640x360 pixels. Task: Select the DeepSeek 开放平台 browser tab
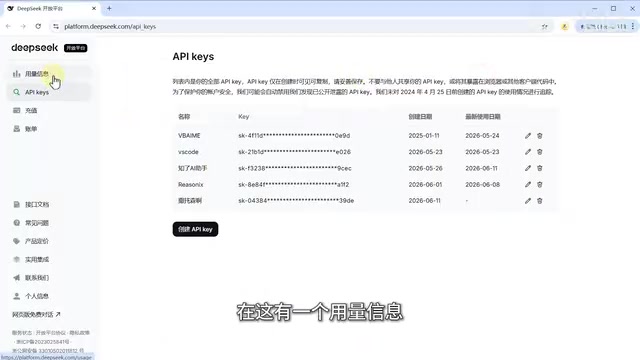51,9
